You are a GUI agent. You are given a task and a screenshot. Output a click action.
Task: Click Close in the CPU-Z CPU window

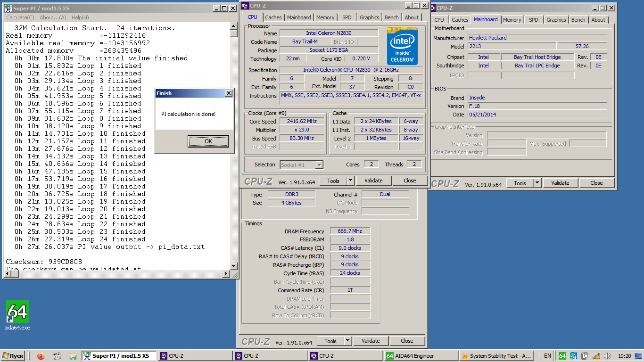click(x=410, y=181)
